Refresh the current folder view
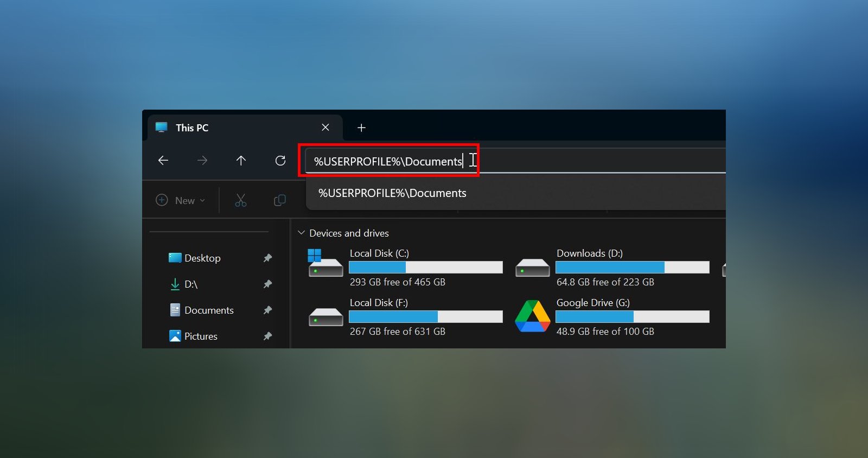Viewport: 868px width, 458px height. pos(280,161)
